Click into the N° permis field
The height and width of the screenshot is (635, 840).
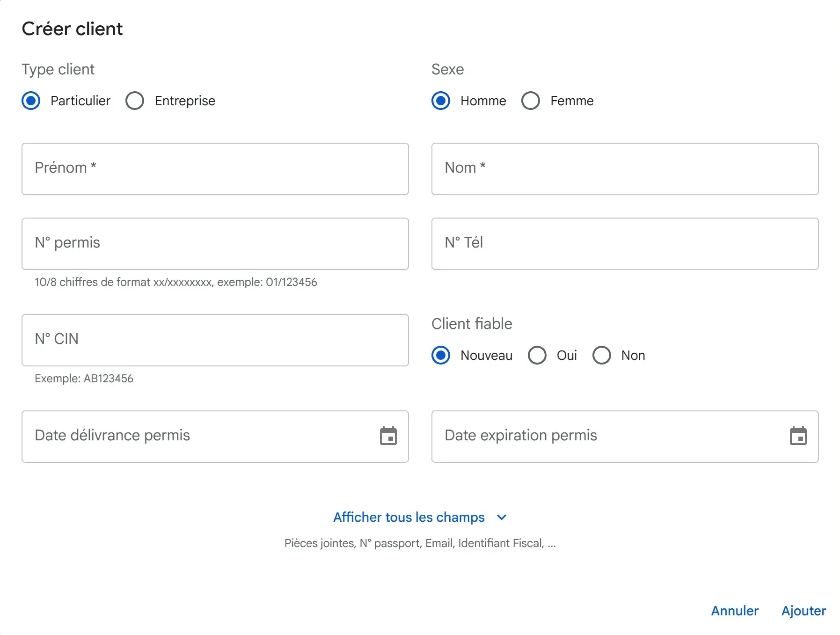[x=215, y=244]
